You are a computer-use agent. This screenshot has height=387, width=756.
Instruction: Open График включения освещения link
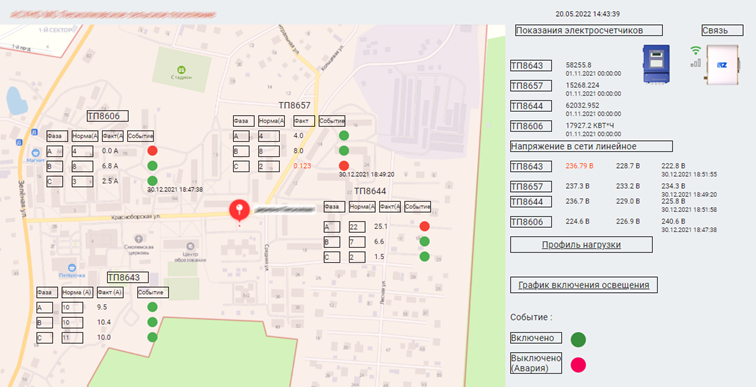pos(584,285)
